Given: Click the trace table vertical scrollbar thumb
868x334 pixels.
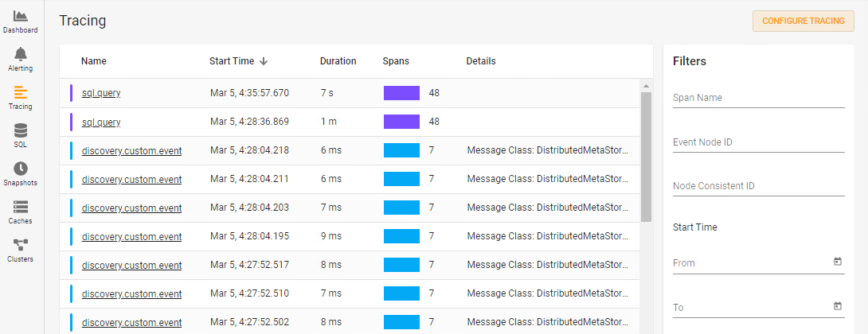Looking at the screenshot, I should click(646, 157).
